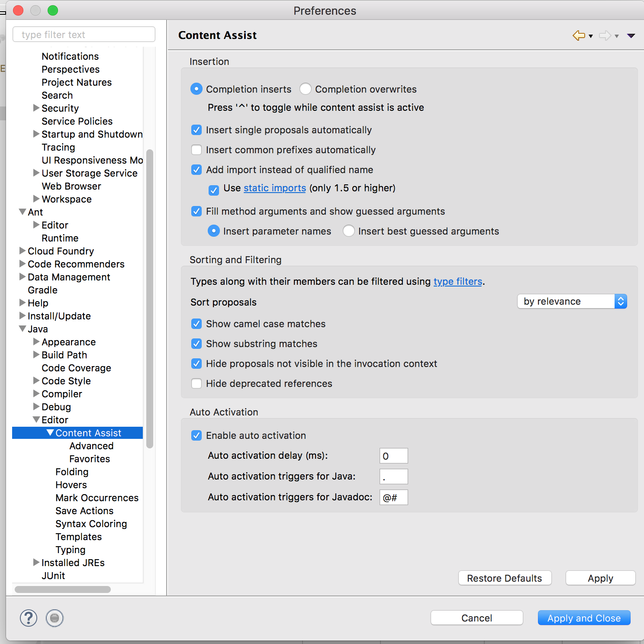Screen dimensions: 644x644
Task: Click Auto activation delay field
Action: (x=394, y=456)
